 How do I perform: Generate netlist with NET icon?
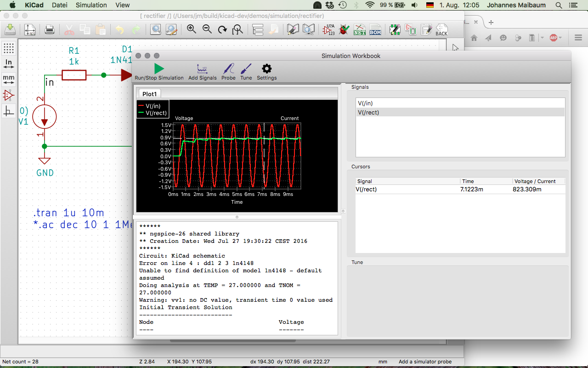[x=359, y=30]
